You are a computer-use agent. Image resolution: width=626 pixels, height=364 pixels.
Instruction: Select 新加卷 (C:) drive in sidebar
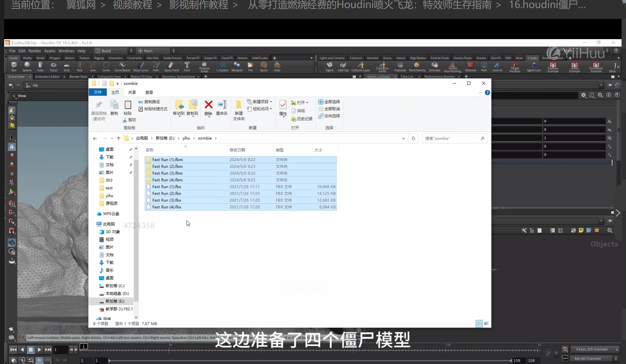click(x=112, y=286)
